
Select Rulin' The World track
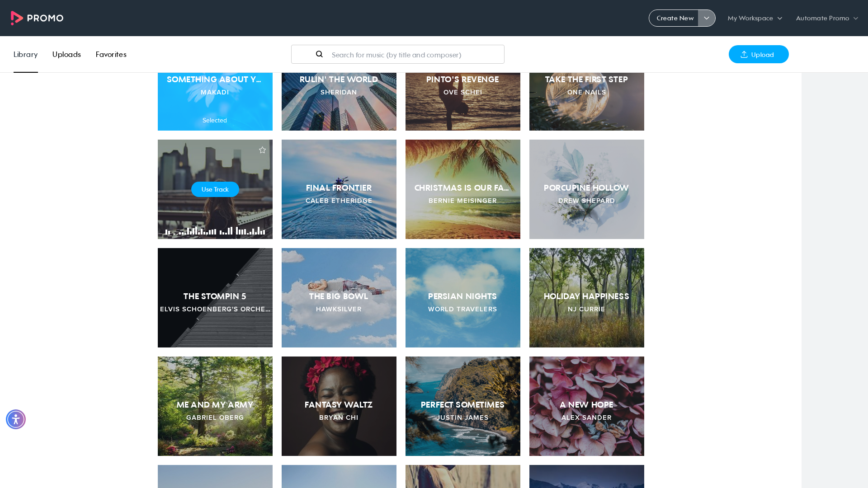pyautogui.click(x=339, y=102)
